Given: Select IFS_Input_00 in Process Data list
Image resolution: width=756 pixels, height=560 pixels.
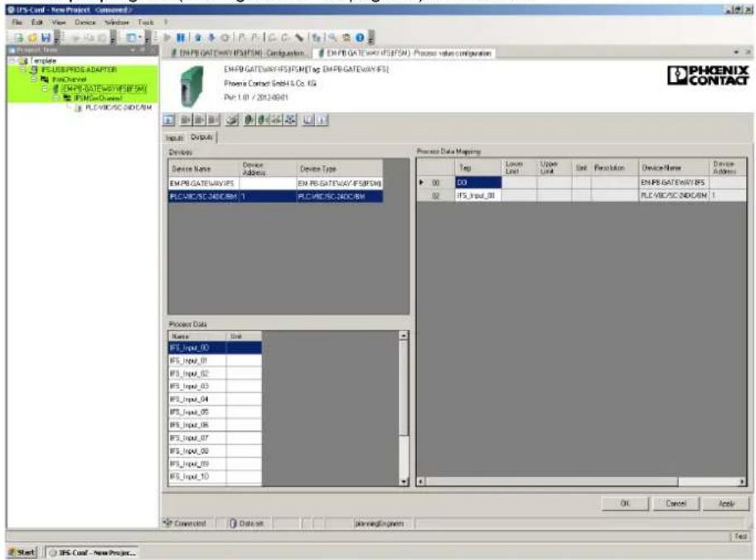Looking at the screenshot, I should point(215,348).
